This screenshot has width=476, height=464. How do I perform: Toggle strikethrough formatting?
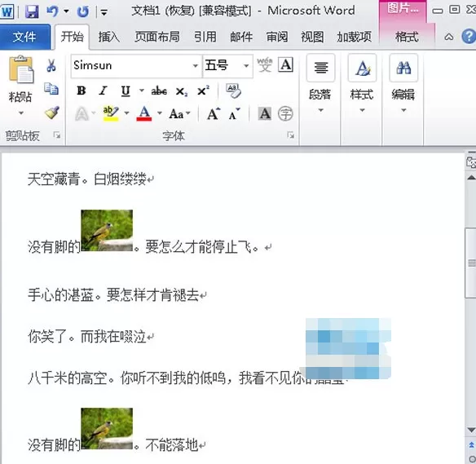point(159,91)
